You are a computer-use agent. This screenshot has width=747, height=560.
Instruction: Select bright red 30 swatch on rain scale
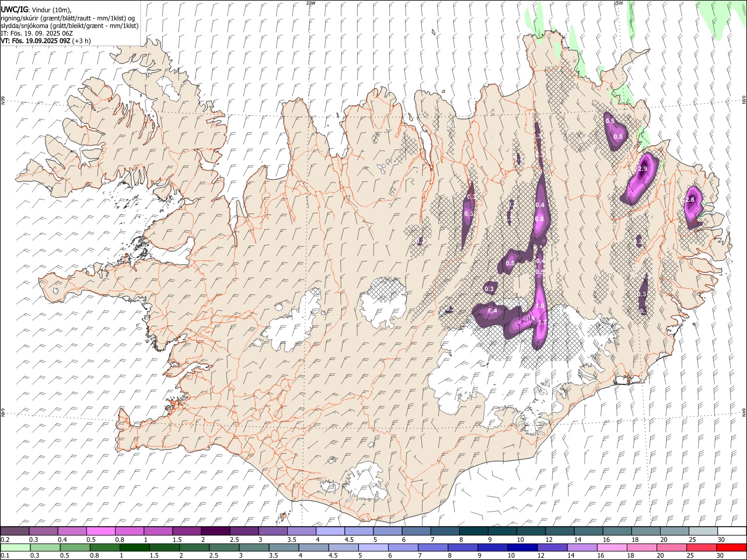tap(731, 547)
